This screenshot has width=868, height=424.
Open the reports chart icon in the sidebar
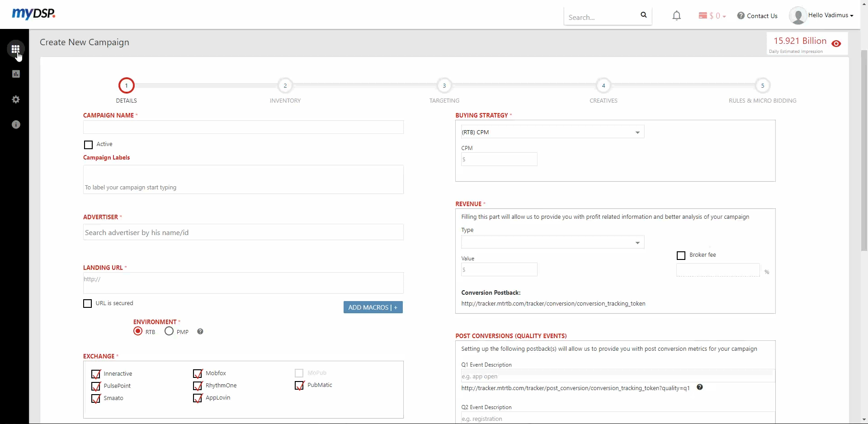(16, 74)
